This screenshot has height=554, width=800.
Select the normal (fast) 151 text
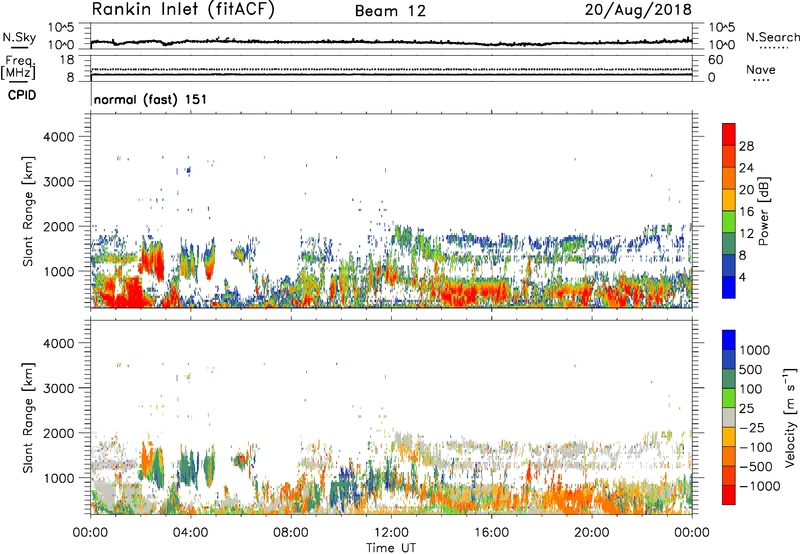[151, 99]
